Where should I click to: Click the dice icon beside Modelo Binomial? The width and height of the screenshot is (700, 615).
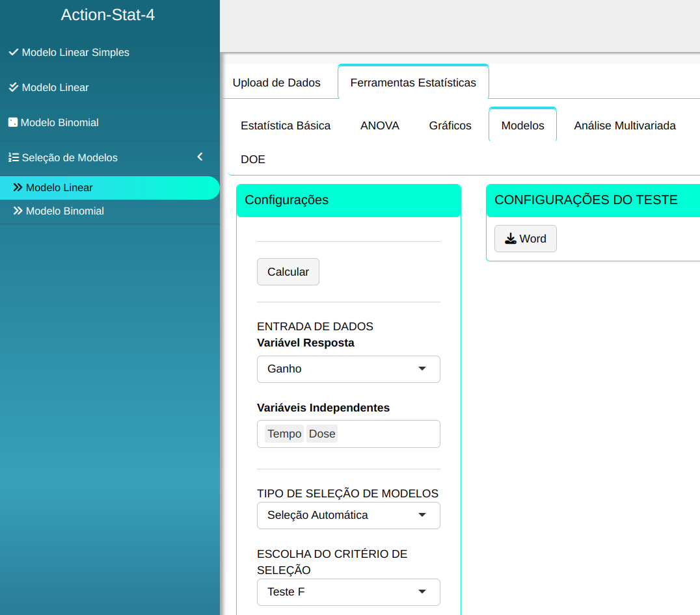[12, 122]
